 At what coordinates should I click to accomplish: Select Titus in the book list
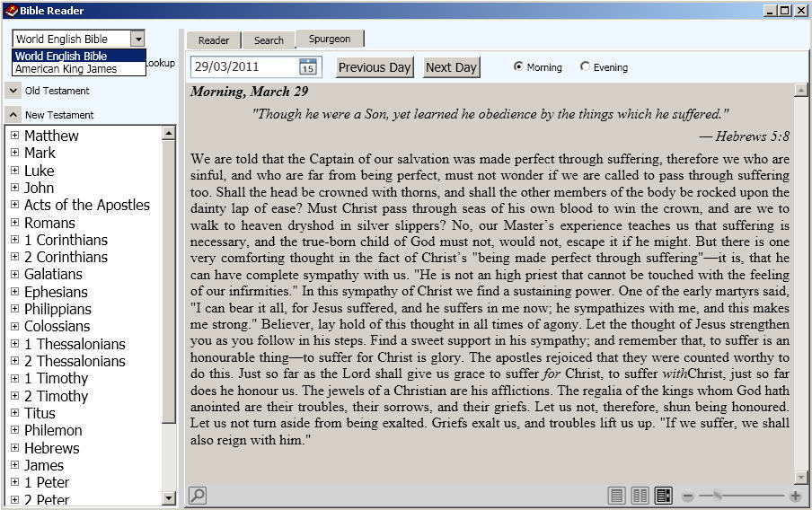click(x=40, y=413)
